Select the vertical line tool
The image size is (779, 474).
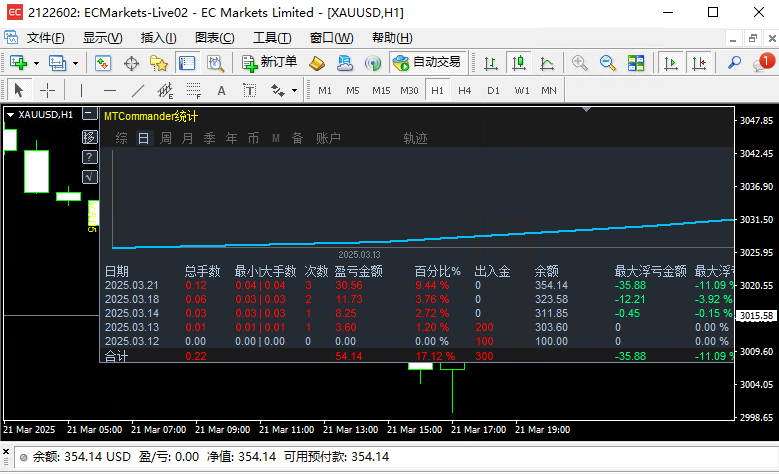click(x=81, y=90)
